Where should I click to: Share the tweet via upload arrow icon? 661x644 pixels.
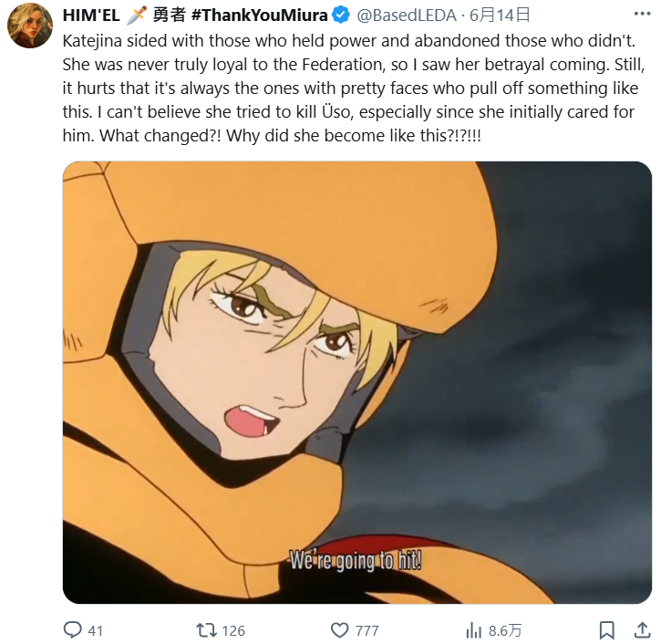pos(642,630)
